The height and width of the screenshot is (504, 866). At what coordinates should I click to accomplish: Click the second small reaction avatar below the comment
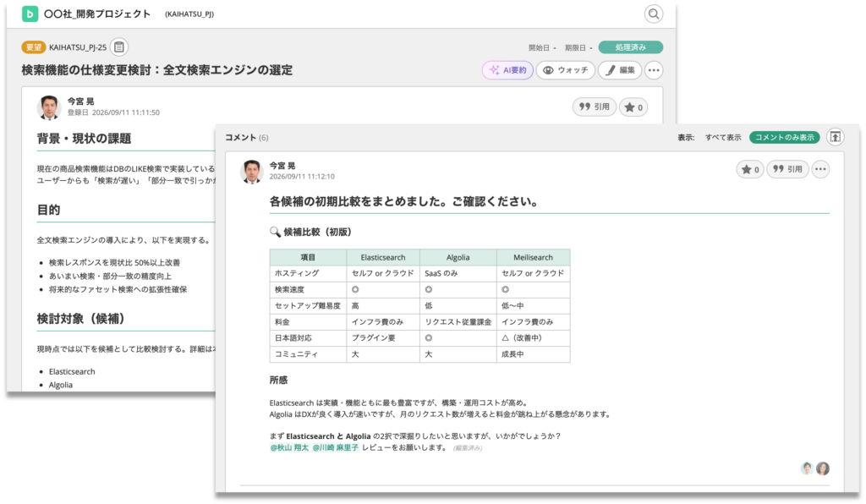tap(823, 468)
